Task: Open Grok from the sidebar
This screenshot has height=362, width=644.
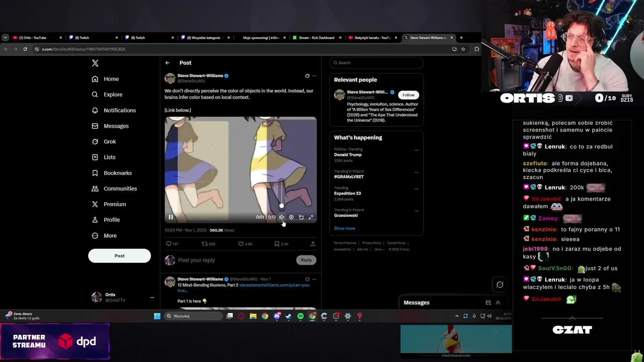Action: (x=104, y=141)
